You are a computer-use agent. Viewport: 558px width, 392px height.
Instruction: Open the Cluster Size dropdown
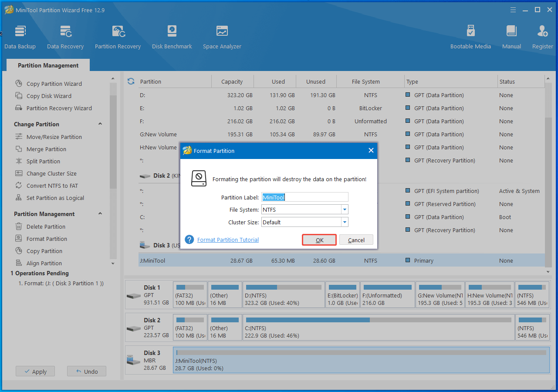coord(345,222)
